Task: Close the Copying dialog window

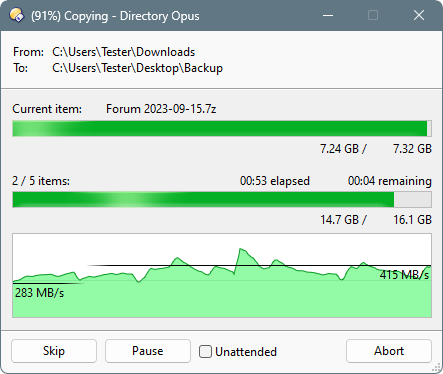Action: pyautogui.click(x=419, y=15)
